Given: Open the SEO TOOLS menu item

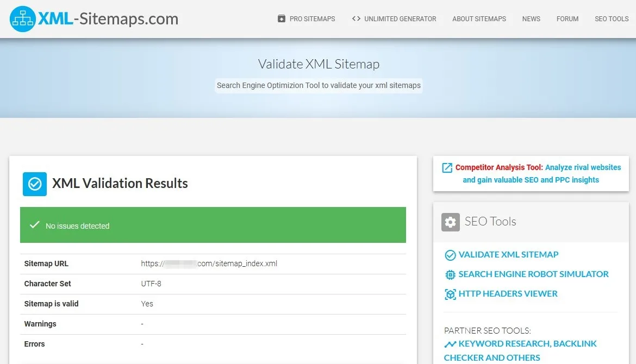Looking at the screenshot, I should coord(611,18).
